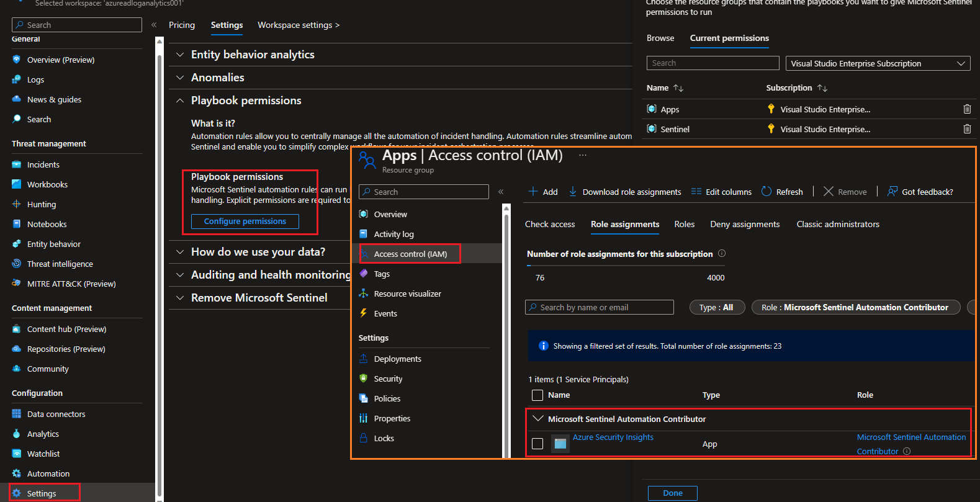Image resolution: width=980 pixels, height=502 pixels.
Task: Collapse the Microsoft Sentinel Automation Contributor group
Action: tap(538, 419)
